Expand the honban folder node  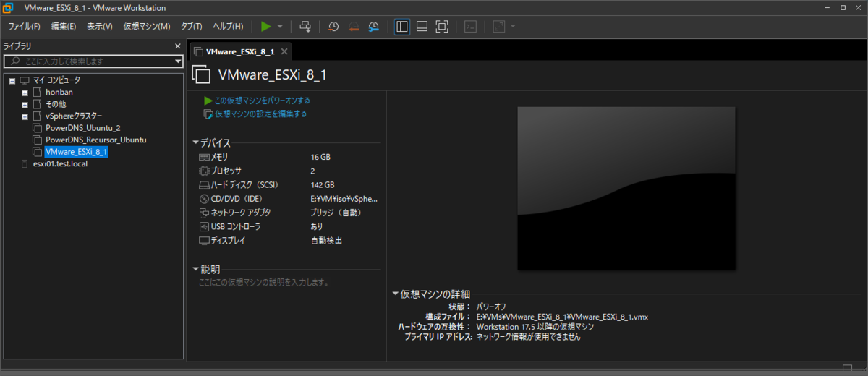pyautogui.click(x=25, y=93)
